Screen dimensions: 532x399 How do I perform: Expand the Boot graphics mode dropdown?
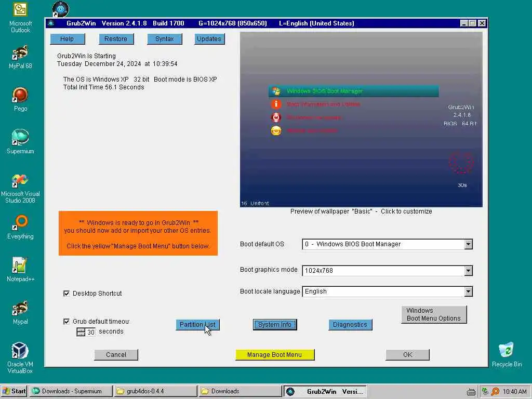468,270
